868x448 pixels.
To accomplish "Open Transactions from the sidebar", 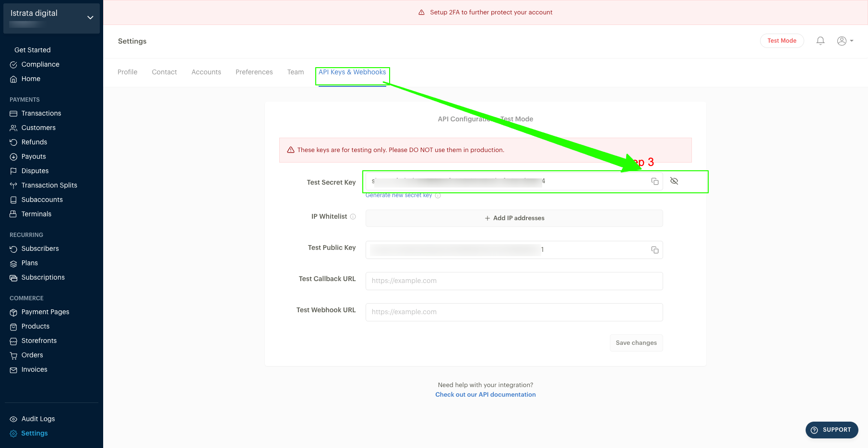I will click(x=41, y=113).
